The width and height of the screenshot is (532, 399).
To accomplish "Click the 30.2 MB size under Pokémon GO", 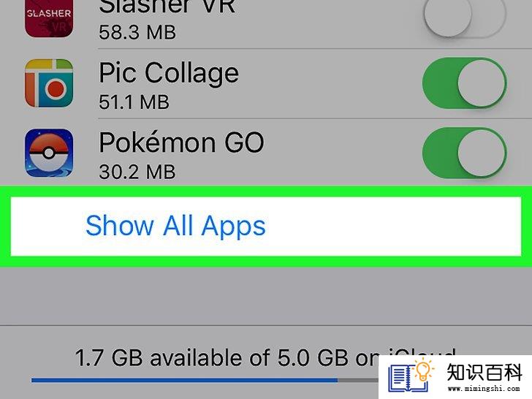I will tap(137, 172).
